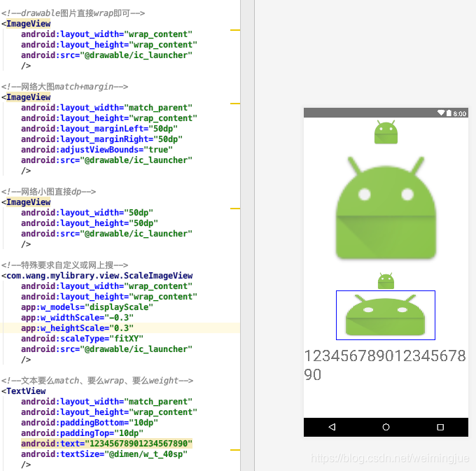Click layout_width="wrap_content" line of ScaleImageView

(x=106, y=286)
